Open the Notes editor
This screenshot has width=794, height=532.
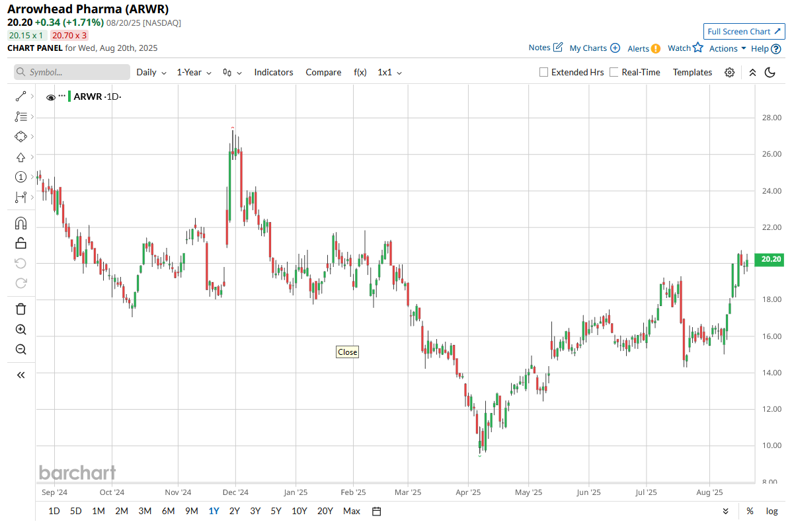pyautogui.click(x=546, y=48)
